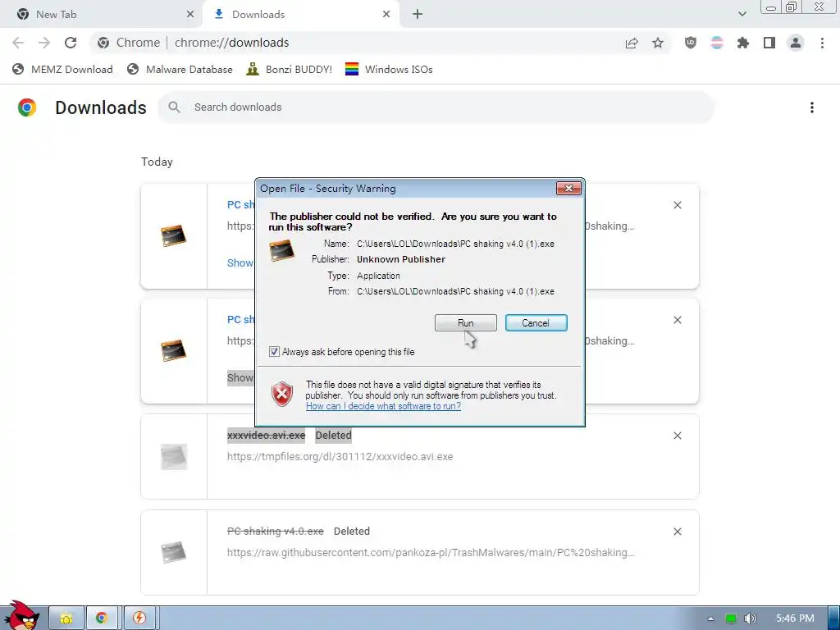Click the raw.githubusercontent.com PC shaking URL

[x=430, y=552]
